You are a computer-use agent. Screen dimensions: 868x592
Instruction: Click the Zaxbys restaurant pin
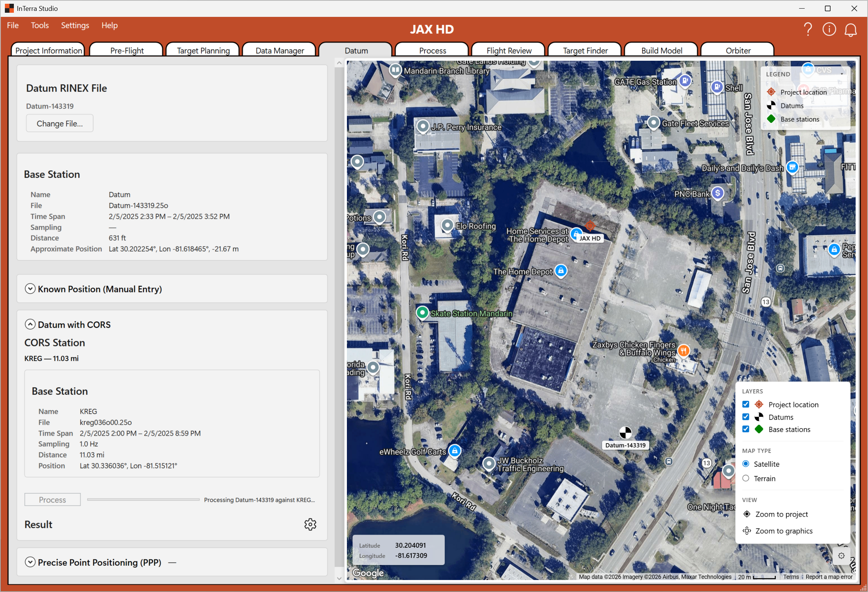pos(684,351)
